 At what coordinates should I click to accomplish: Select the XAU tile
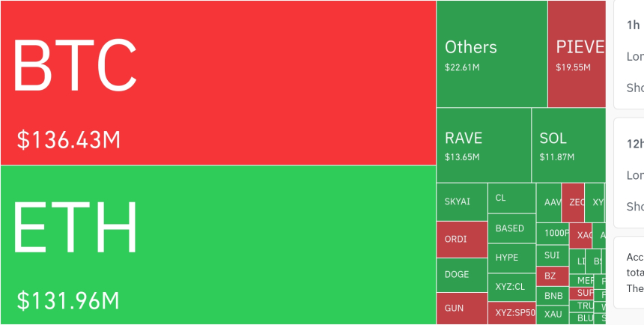tap(552, 315)
